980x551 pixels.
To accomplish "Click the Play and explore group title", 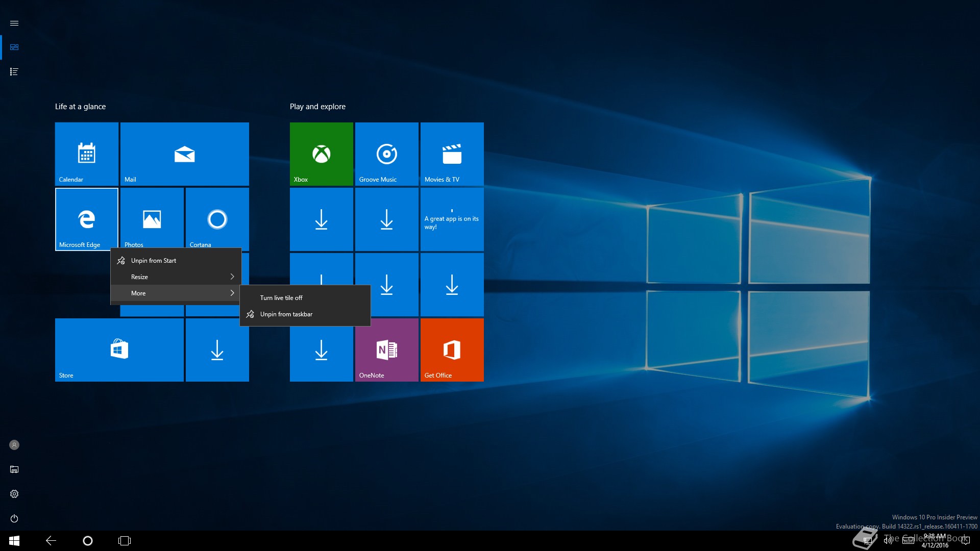I will [x=317, y=107].
